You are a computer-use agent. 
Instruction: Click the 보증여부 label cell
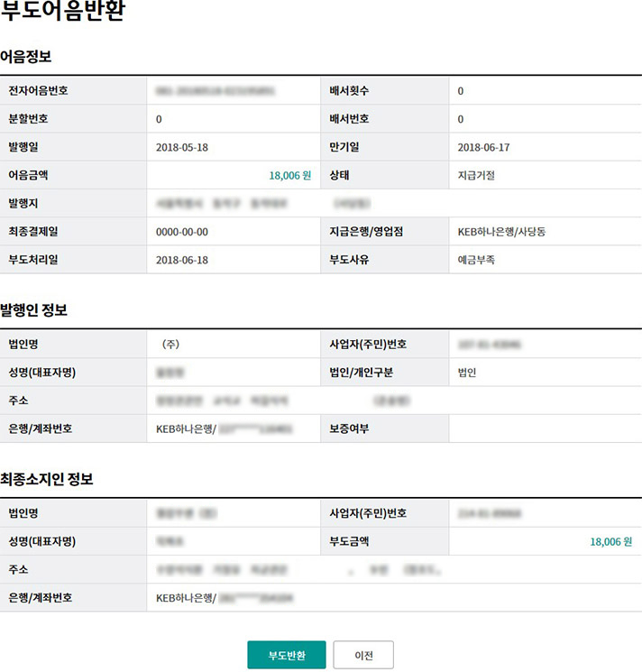point(350,428)
